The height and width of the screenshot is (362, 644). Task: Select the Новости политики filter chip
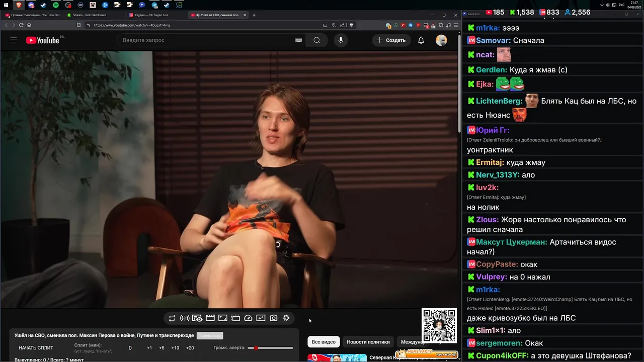(368, 342)
